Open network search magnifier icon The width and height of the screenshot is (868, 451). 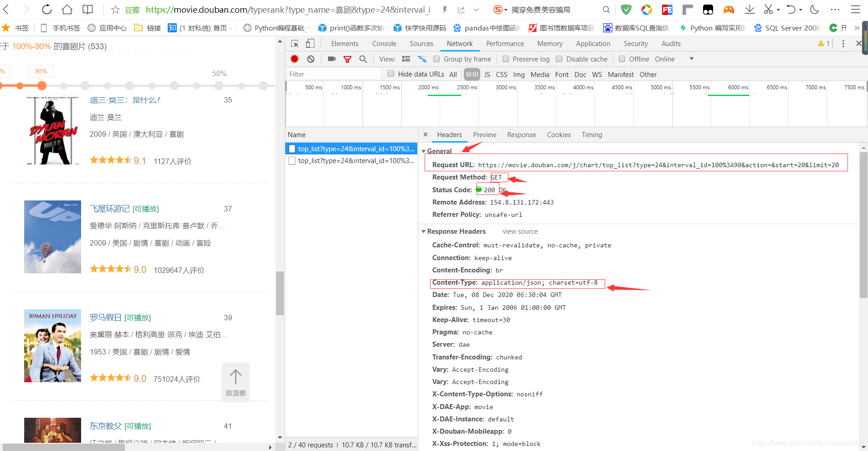[363, 59]
